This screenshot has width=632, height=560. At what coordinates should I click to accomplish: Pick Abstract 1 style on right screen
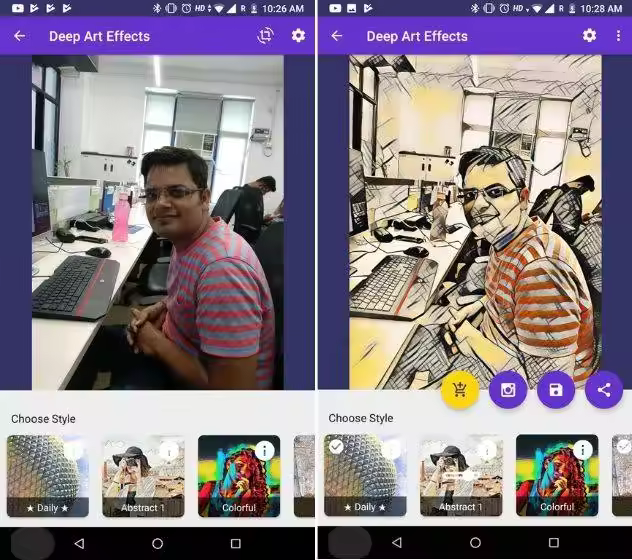461,475
